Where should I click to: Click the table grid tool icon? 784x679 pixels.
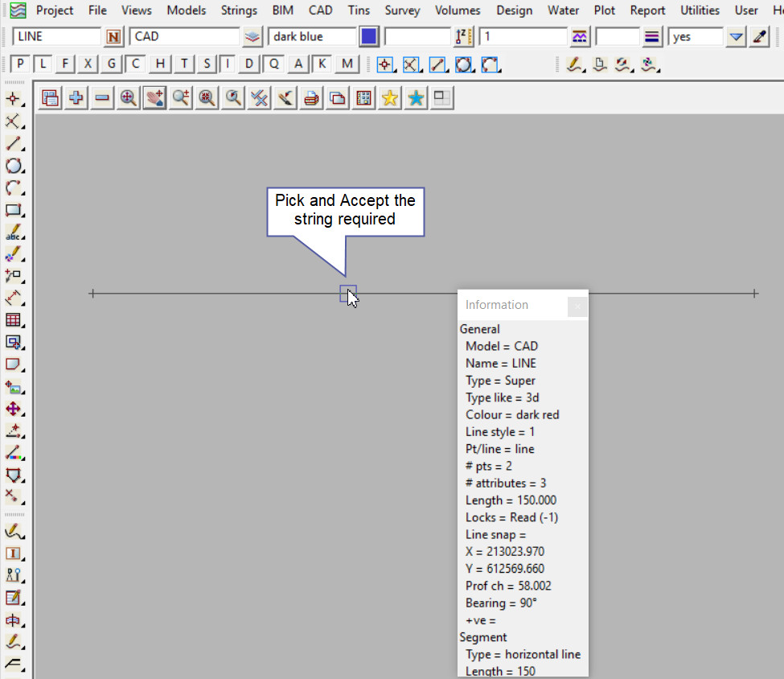point(14,320)
